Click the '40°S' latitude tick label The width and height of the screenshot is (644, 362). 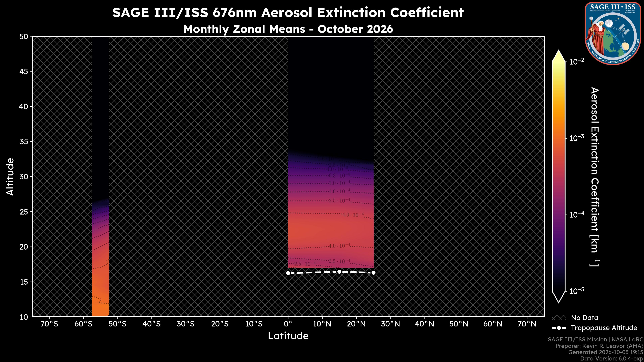[x=151, y=324]
